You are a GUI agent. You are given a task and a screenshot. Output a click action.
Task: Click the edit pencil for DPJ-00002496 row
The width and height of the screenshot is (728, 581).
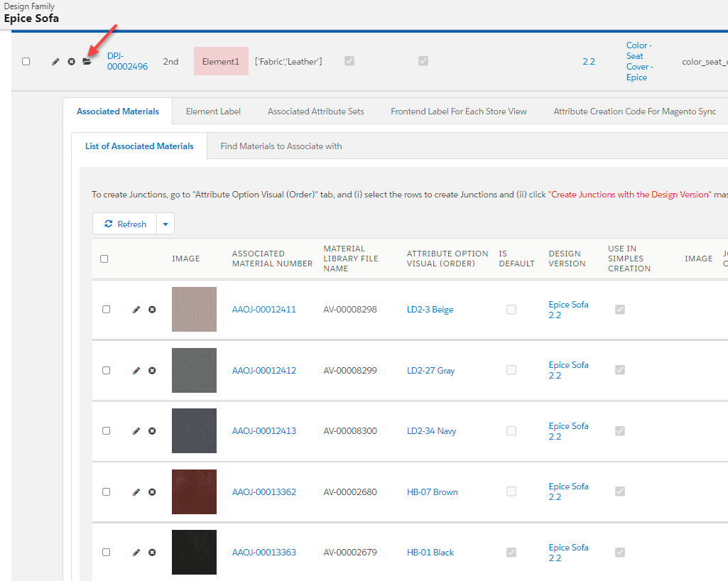(x=55, y=61)
